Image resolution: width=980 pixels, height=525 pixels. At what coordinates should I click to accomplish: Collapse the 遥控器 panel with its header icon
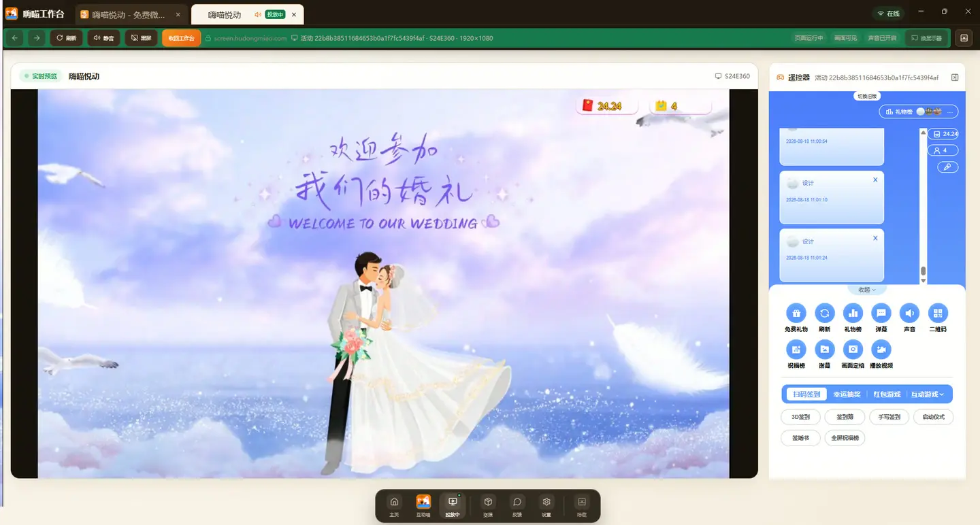coord(955,78)
